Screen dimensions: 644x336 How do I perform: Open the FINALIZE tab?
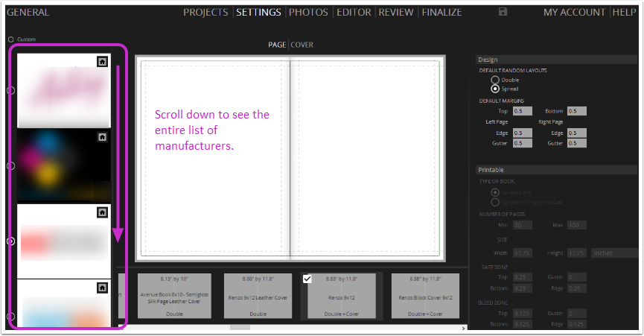(x=441, y=13)
